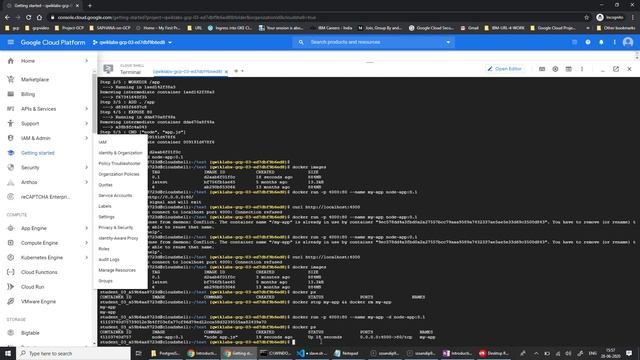Viewport: 640px width, 360px height.
Task: Expand the Security submenu arrow
Action: coord(87,167)
